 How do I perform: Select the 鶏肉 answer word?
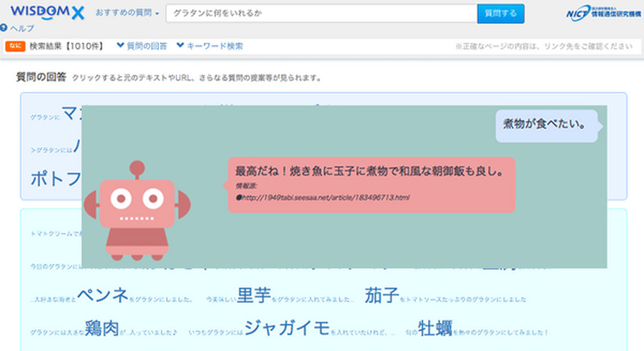click(x=101, y=328)
